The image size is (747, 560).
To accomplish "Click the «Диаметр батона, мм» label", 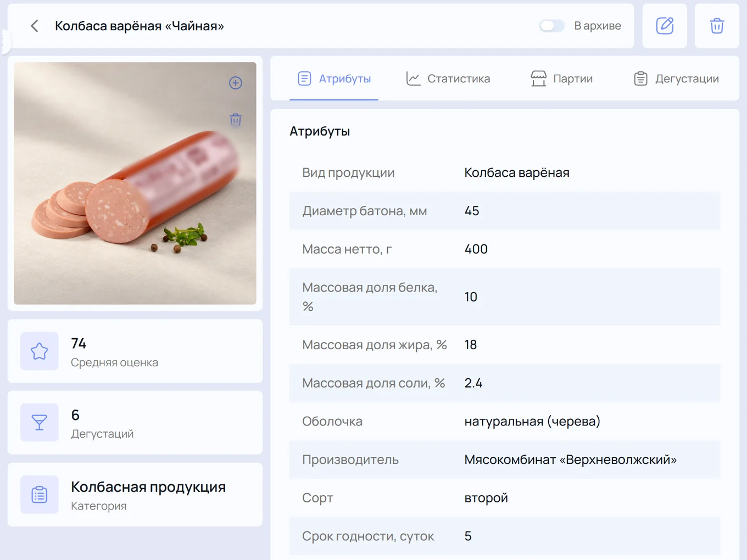I will [x=365, y=211].
